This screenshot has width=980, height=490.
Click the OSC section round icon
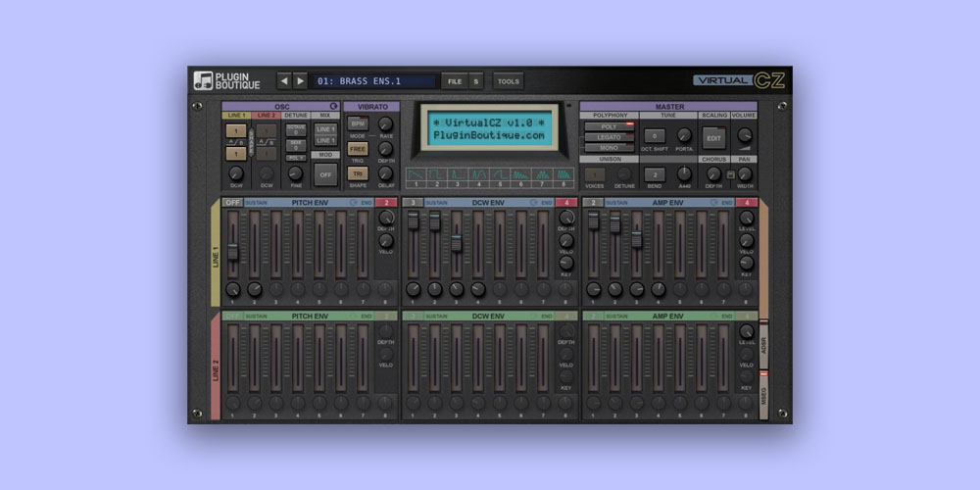[334, 107]
